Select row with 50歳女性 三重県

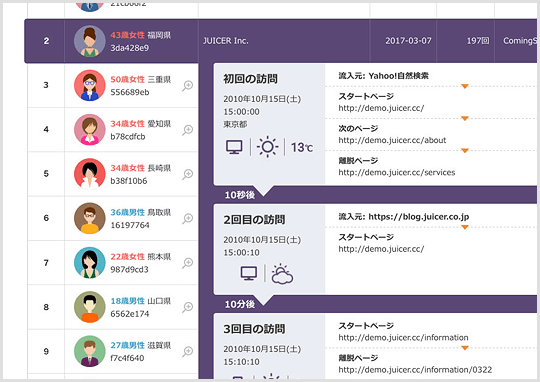(113, 85)
